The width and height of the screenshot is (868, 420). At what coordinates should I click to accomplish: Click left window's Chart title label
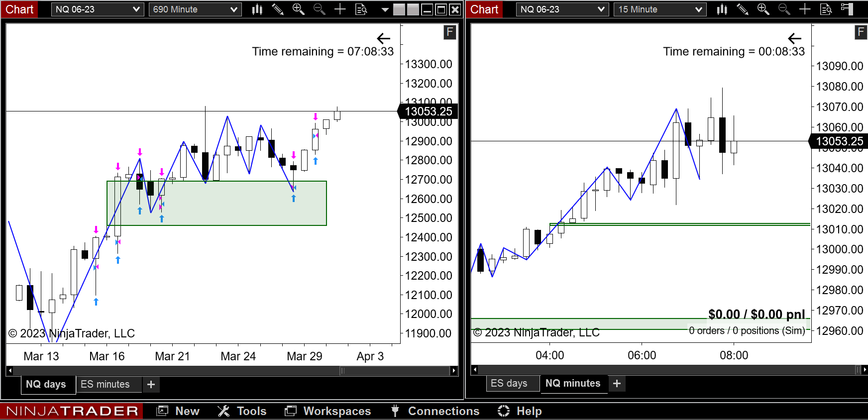tap(19, 9)
